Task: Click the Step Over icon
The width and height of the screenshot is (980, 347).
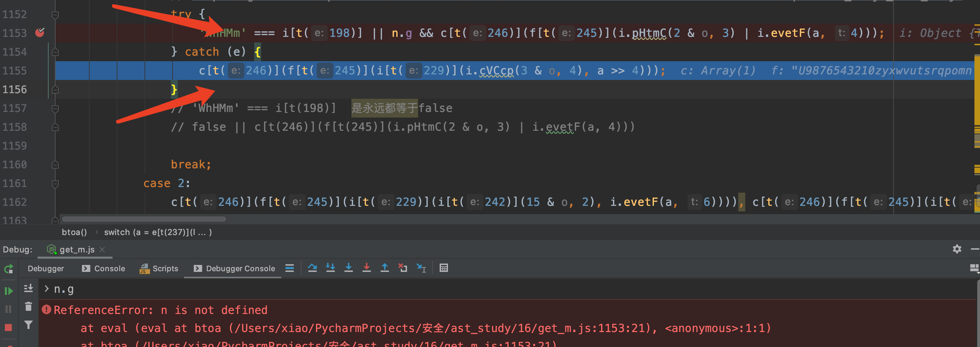Action: (x=312, y=268)
